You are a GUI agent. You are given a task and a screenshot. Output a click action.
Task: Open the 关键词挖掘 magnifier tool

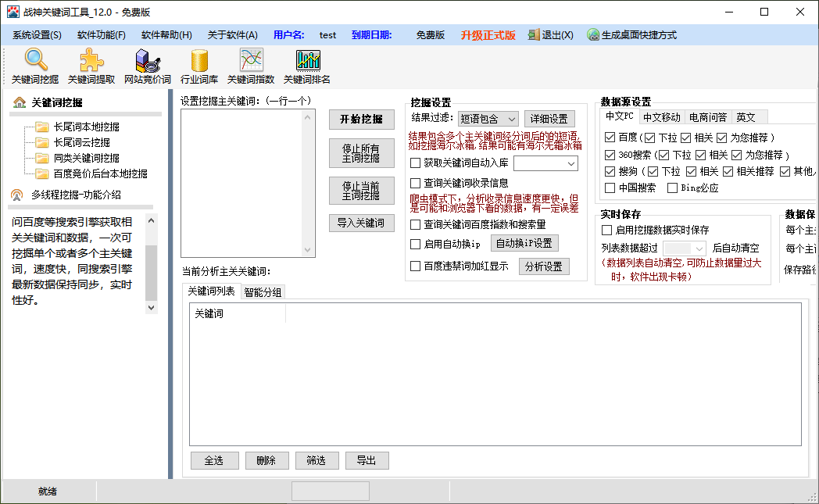[x=35, y=66]
